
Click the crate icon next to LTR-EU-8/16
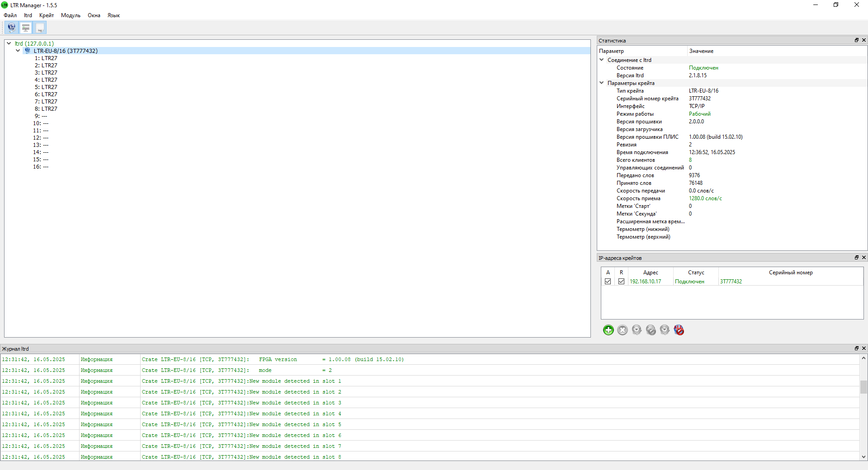click(x=28, y=51)
